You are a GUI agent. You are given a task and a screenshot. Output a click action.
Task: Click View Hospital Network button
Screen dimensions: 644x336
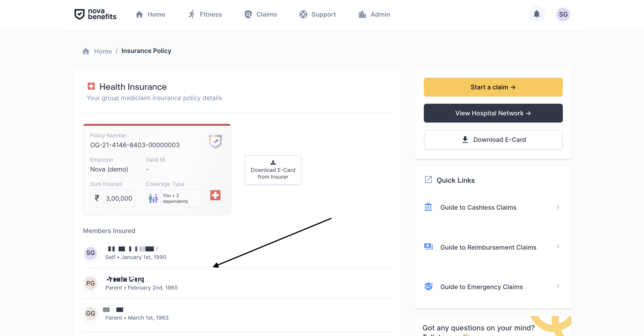(x=493, y=113)
